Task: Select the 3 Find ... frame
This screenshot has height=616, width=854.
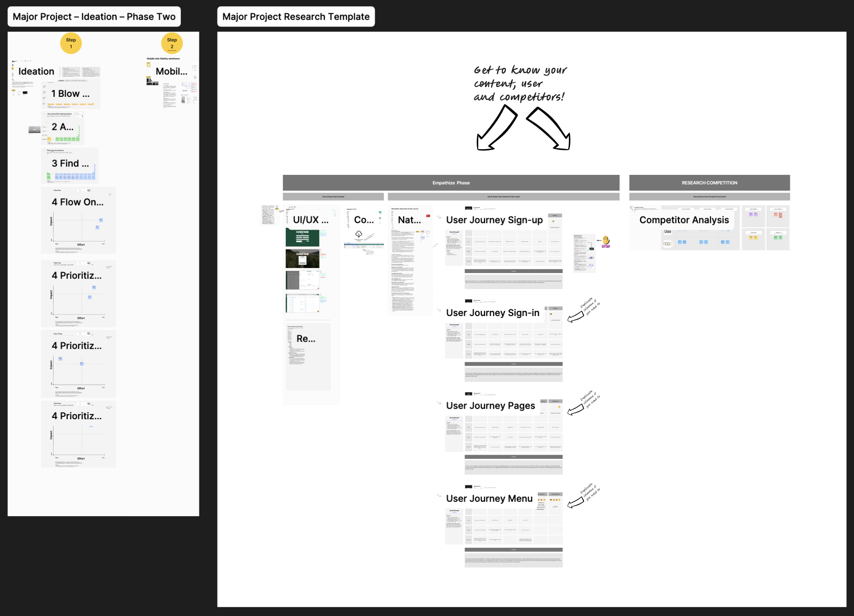Action: click(x=70, y=163)
